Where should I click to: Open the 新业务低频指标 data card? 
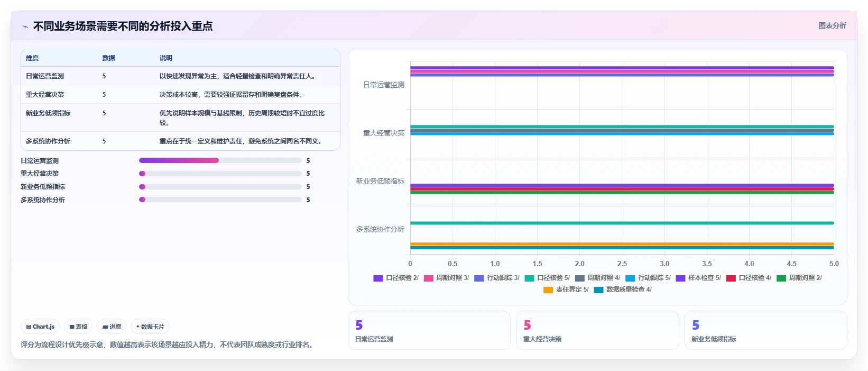(x=765, y=330)
